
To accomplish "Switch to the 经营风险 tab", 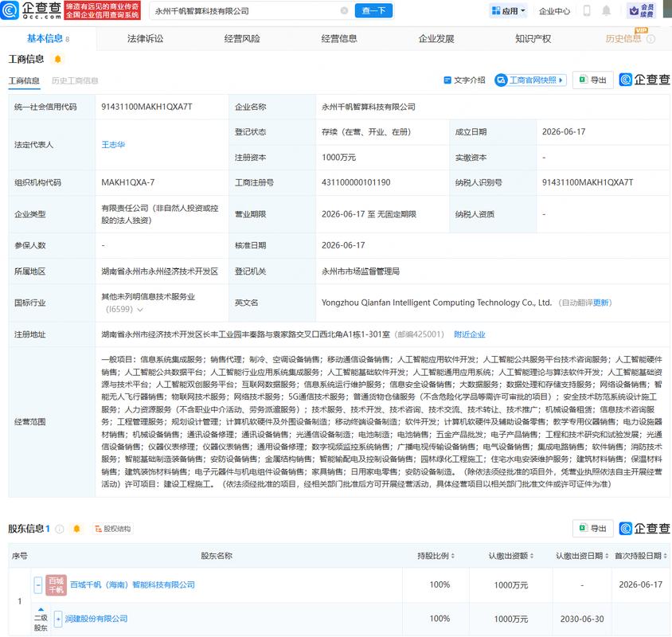I will coord(242,38).
